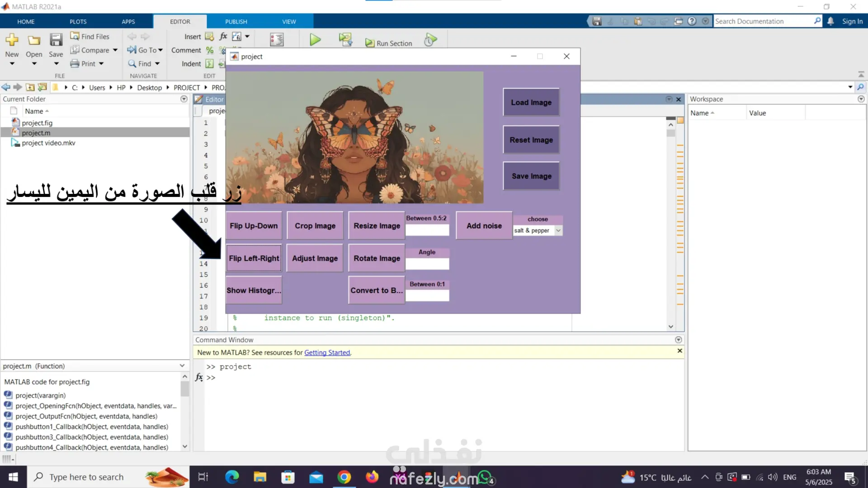
Task: Click the Smart Indent icon
Action: click(x=210, y=64)
